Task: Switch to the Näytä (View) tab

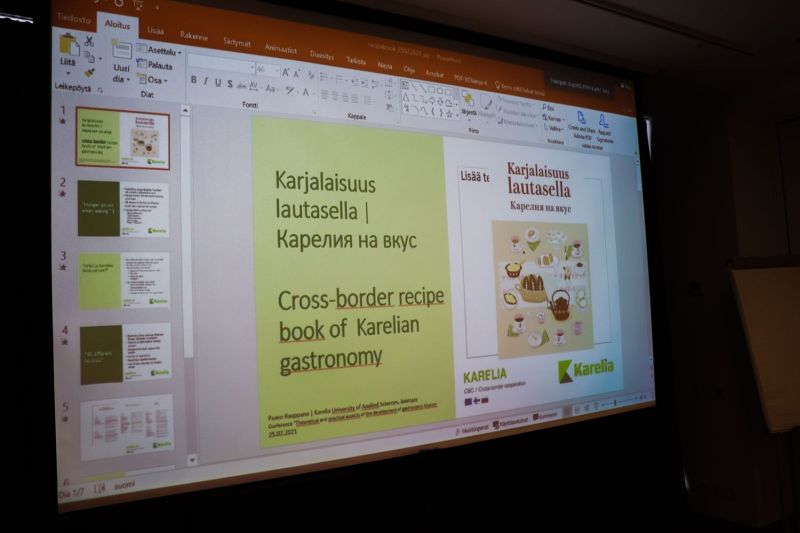Action: [385, 65]
